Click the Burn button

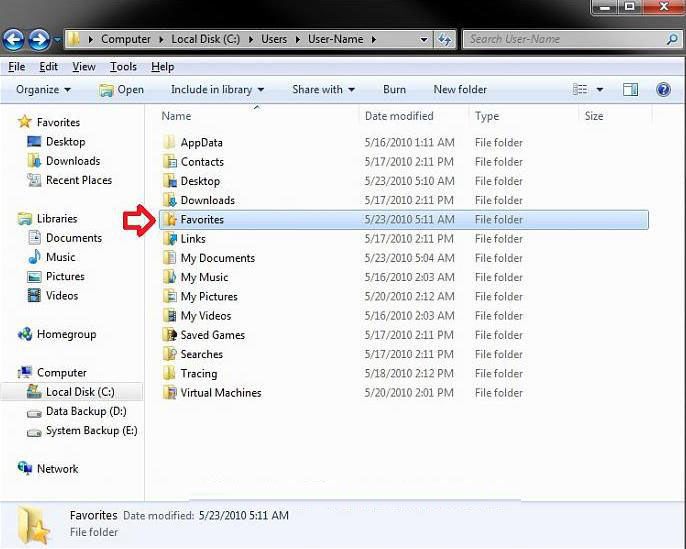(394, 89)
